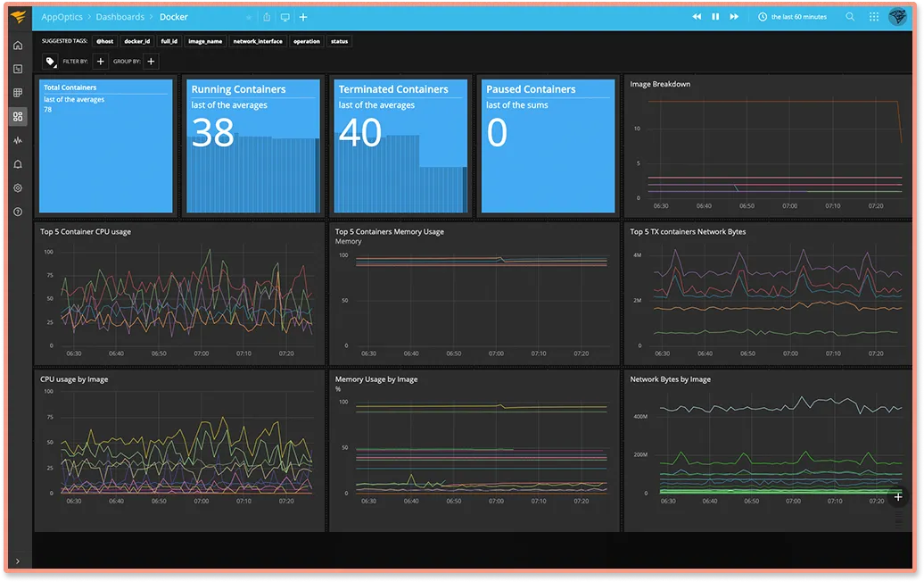The image size is (924, 582).
Task: Open the Alerts bell sidebar icon
Action: pyautogui.click(x=18, y=164)
